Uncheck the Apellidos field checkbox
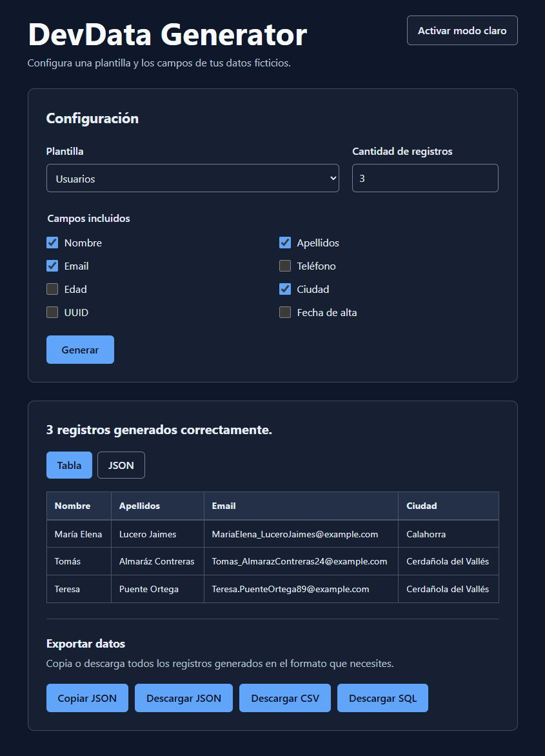Image resolution: width=545 pixels, height=756 pixels. 285,243
